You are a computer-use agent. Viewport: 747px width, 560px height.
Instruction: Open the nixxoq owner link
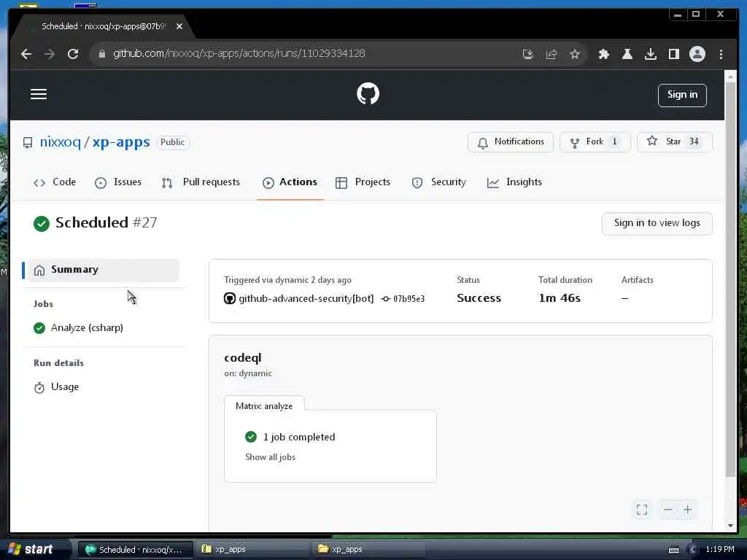pyautogui.click(x=60, y=142)
